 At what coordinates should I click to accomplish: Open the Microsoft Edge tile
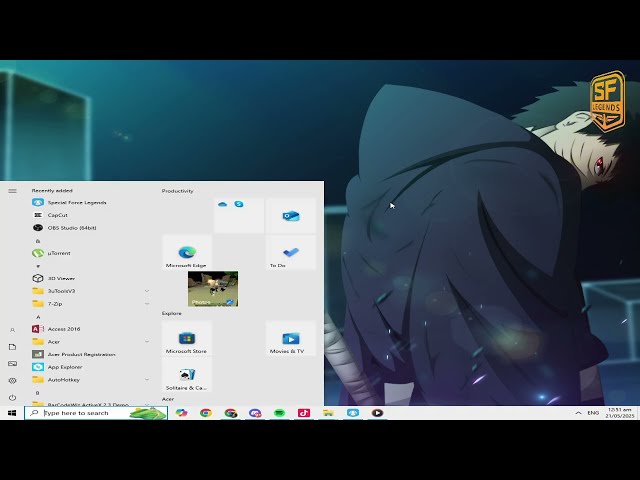point(187,252)
